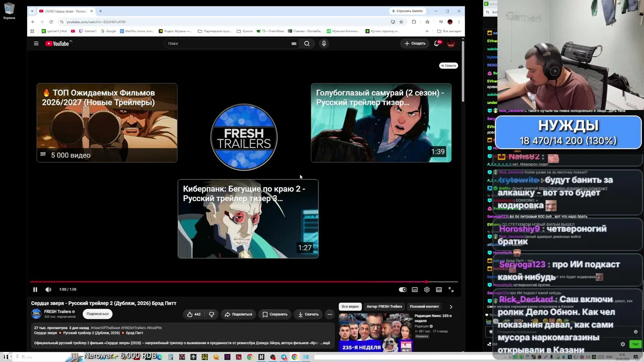This screenshot has height=362, width=644.
Task: Like the video (442 likes)
Action: pyautogui.click(x=194, y=314)
